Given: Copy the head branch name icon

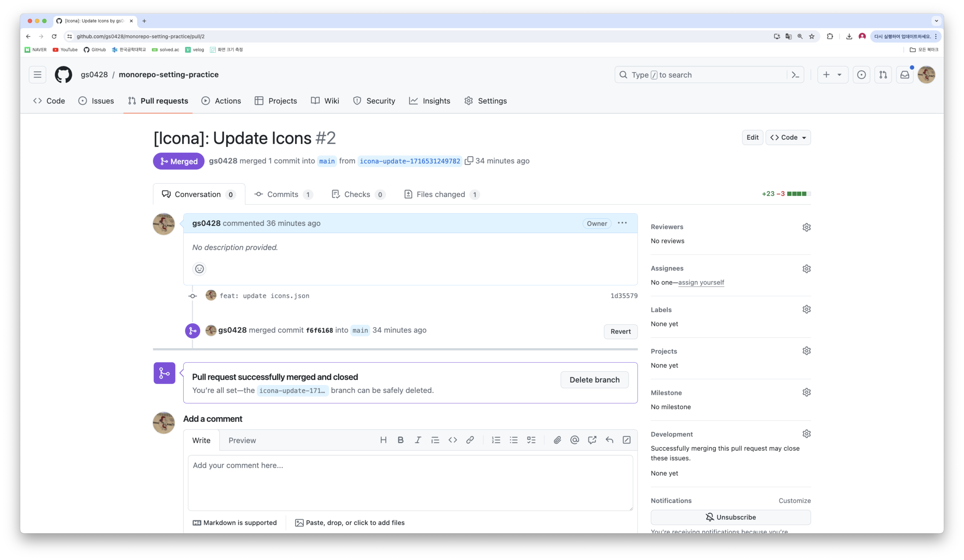Looking at the screenshot, I should [x=469, y=161].
